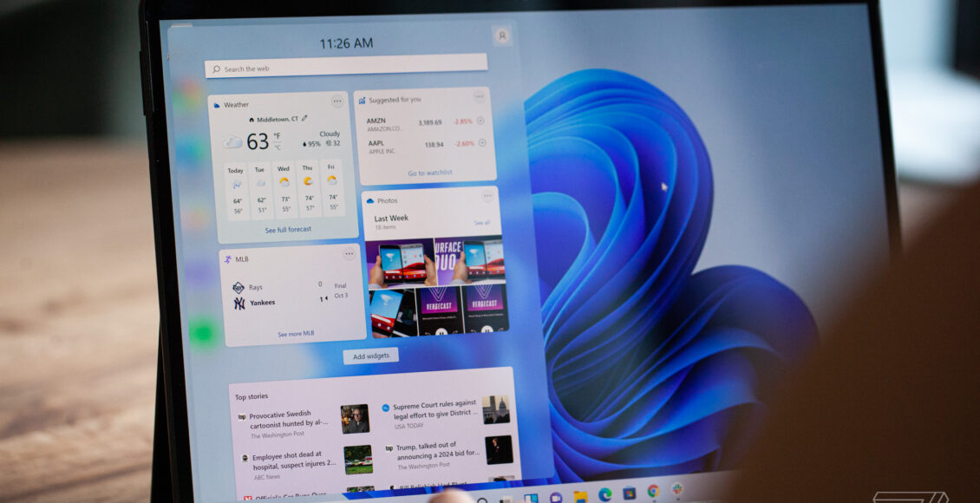
Task: Click the Suggested for you chart icon
Action: pyautogui.click(x=362, y=100)
